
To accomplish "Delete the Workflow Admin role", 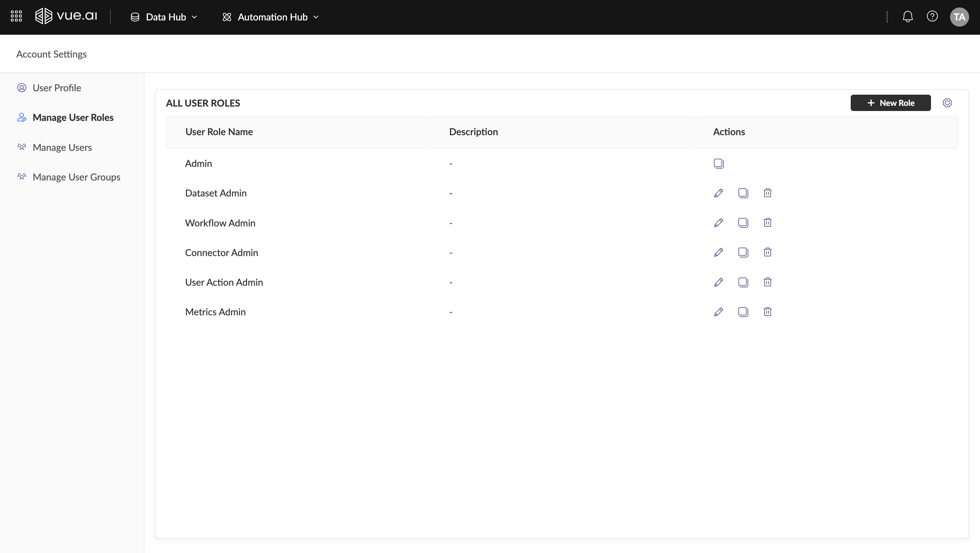I will click(767, 223).
